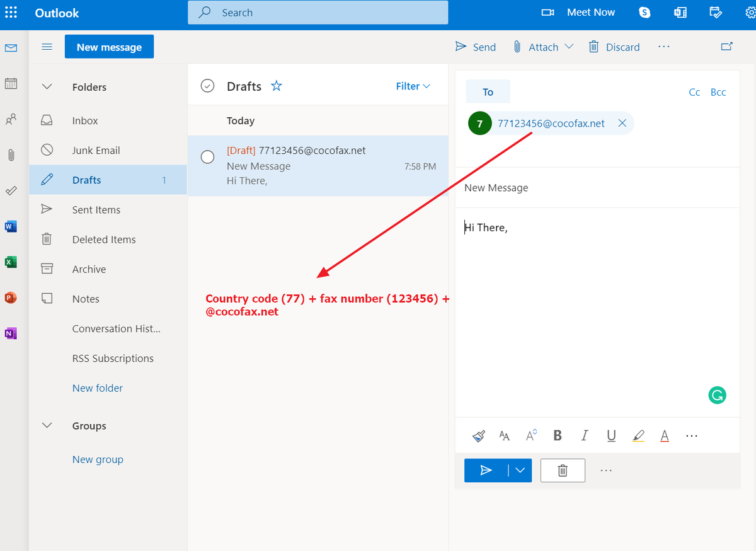Open Settings gear icon
Image resolution: width=756 pixels, height=551 pixels.
click(x=750, y=12)
